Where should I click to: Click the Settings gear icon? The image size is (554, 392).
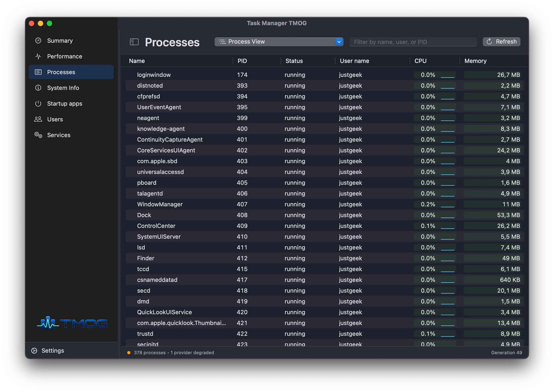[x=34, y=350]
